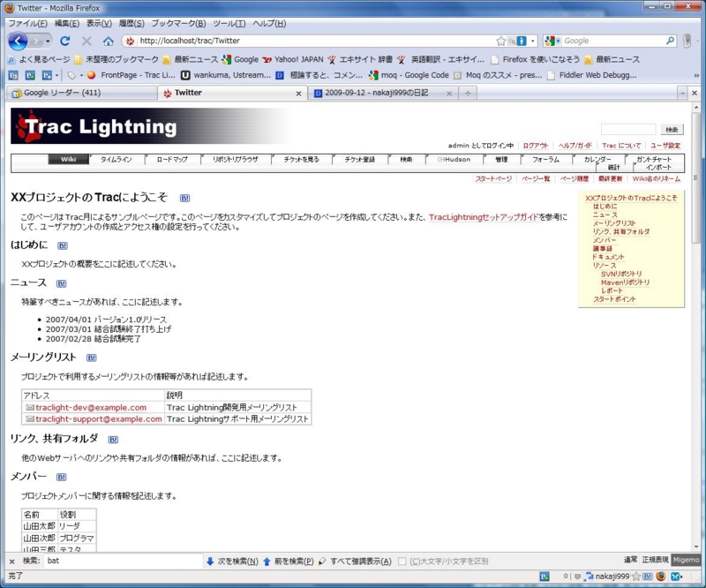
Task: Open the Google search engine selector dropdown
Action: point(558,41)
